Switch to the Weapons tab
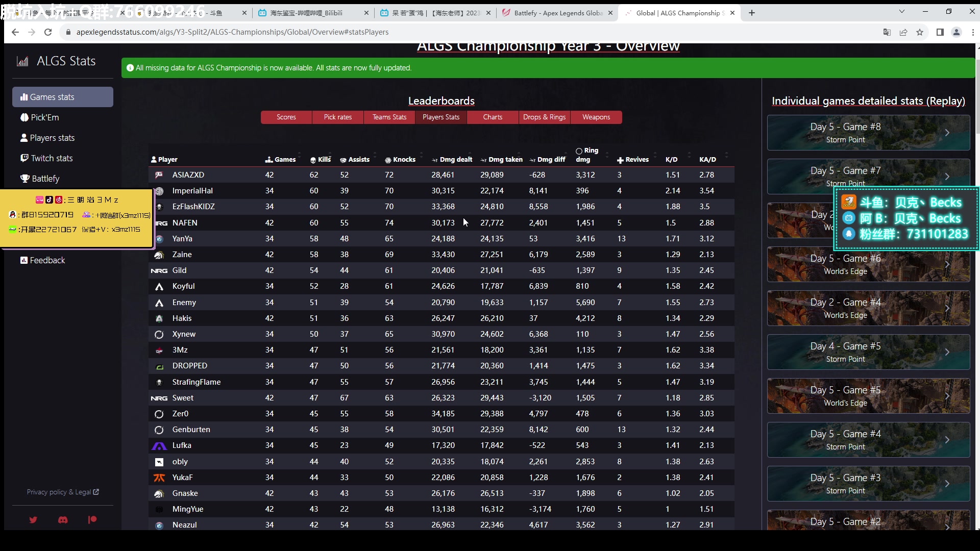980x551 pixels. [x=596, y=117]
